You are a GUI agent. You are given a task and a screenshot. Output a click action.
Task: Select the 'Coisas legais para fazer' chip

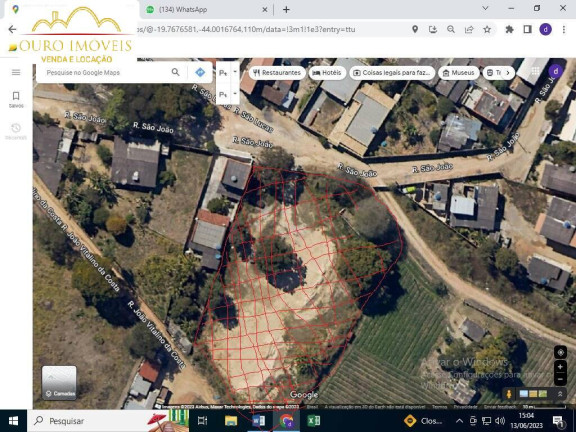pos(392,73)
